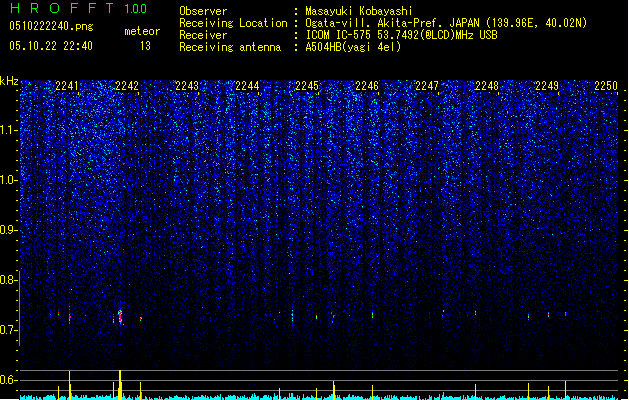
Task: Click the kHz axis unit label
Action: (x=9, y=81)
